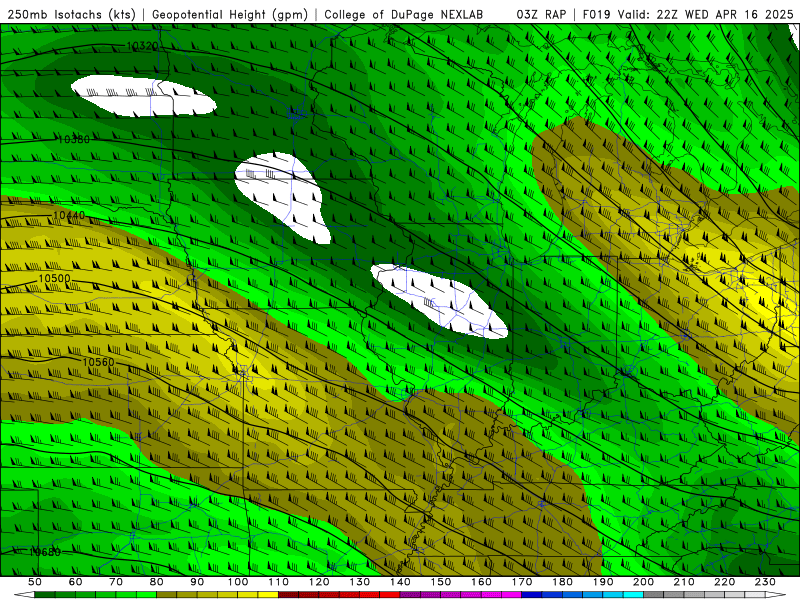Select the 120 value on the color scale
800x600 pixels.
319,582
